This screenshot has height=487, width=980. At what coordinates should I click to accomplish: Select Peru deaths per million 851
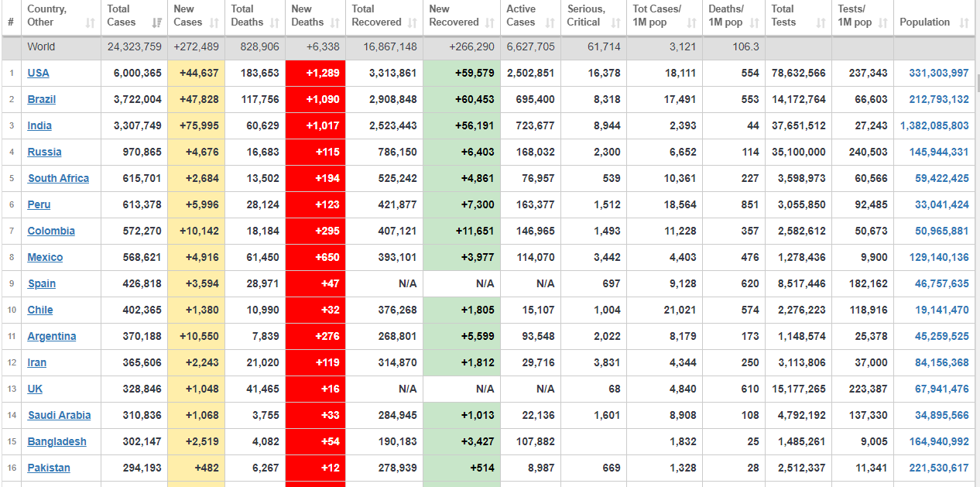(750, 204)
